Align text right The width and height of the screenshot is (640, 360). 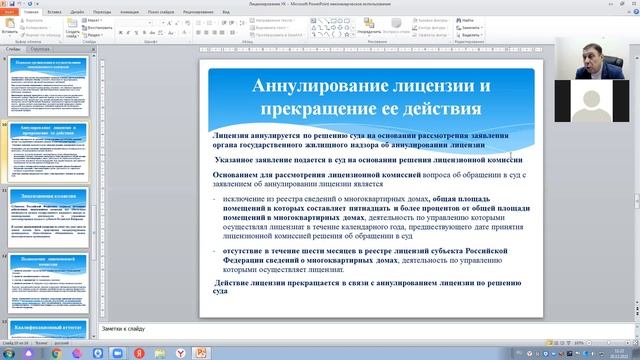click(x=214, y=33)
